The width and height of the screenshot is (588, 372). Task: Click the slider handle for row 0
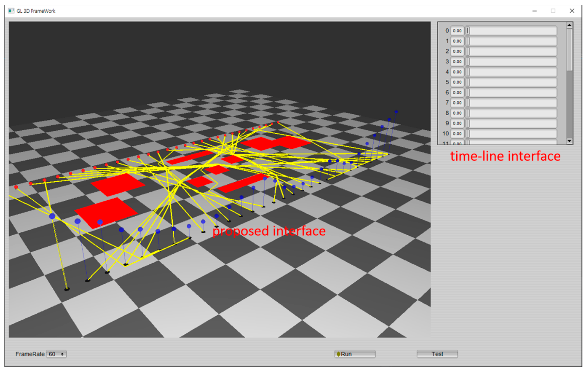coord(468,31)
